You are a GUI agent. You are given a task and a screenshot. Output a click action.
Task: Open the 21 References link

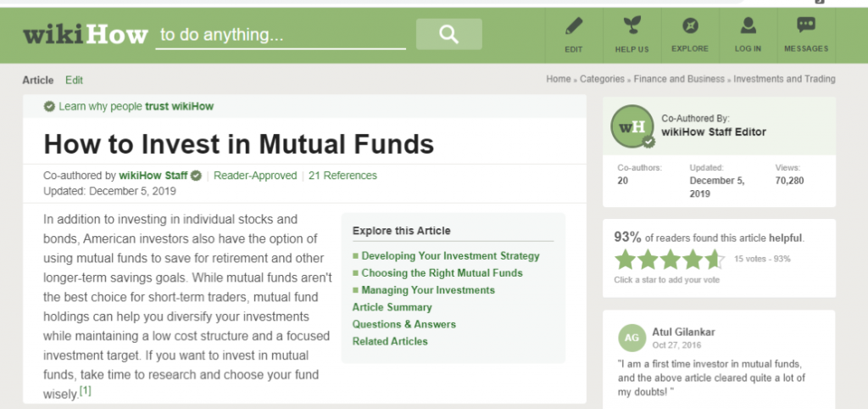point(342,176)
